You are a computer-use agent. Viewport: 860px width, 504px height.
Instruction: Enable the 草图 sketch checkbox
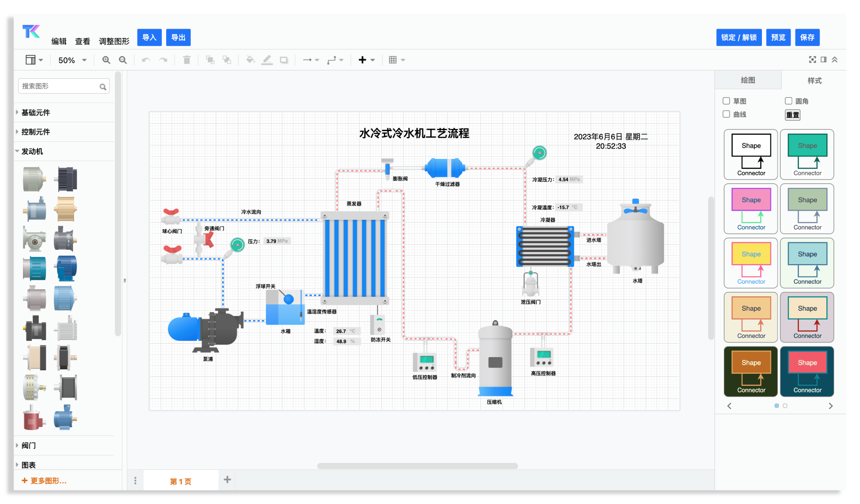click(727, 101)
